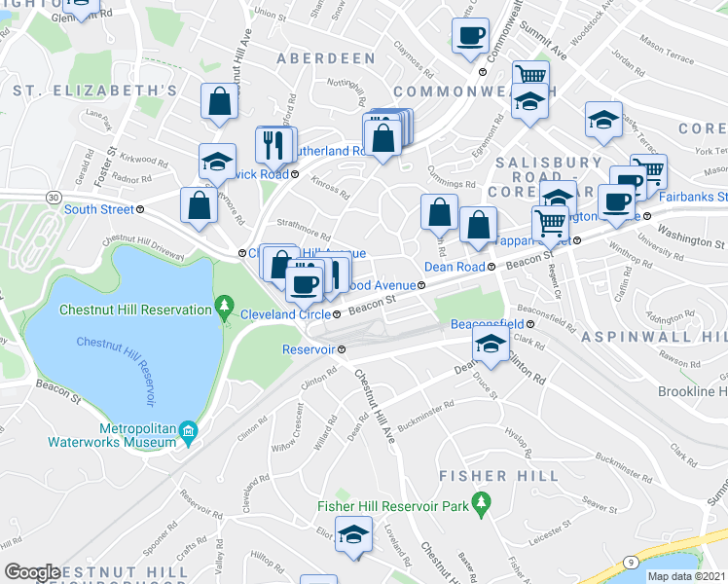Select the school marker near Lancaster Terrace

click(603, 122)
